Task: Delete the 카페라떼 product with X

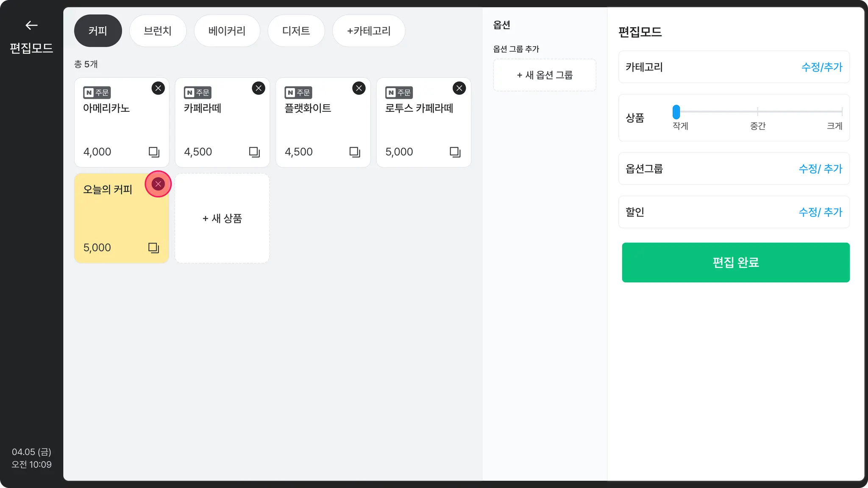Action: click(259, 88)
